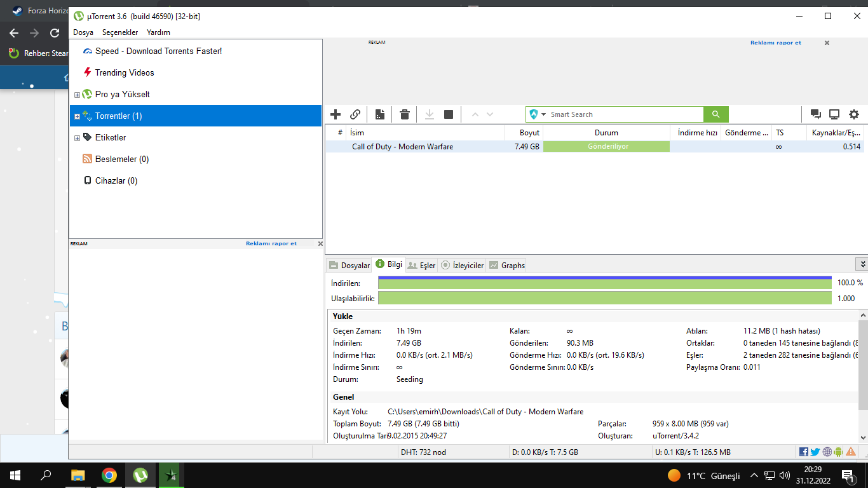
Task: Click the Start Torrent download arrow icon
Action: [x=429, y=114]
